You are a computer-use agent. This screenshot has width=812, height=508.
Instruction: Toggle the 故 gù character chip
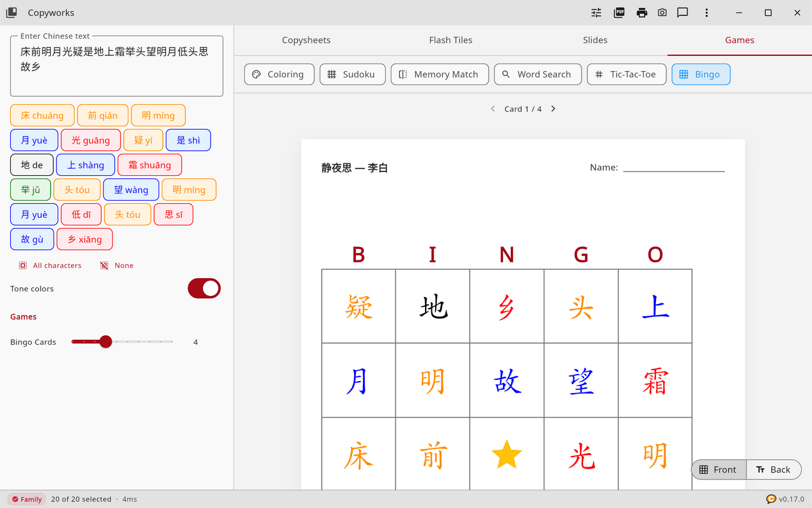[x=32, y=239]
